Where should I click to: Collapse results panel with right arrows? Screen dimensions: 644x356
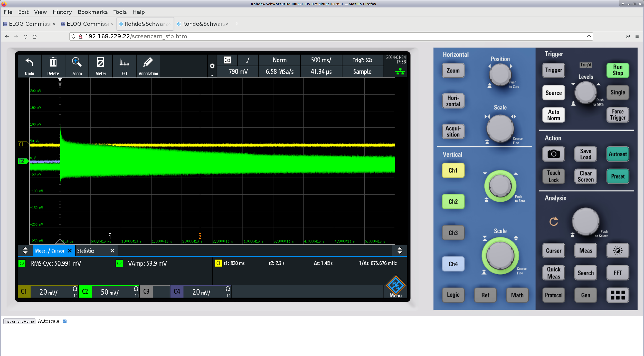click(400, 251)
